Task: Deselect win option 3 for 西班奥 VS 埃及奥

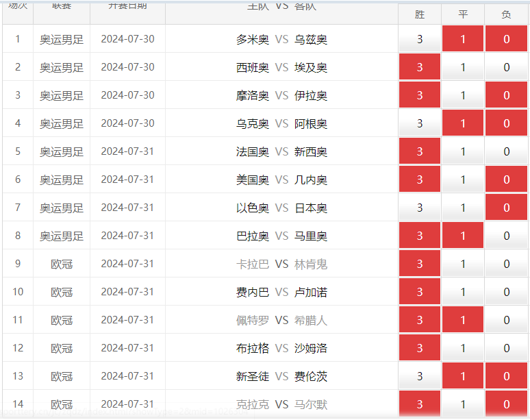Action: [420, 67]
